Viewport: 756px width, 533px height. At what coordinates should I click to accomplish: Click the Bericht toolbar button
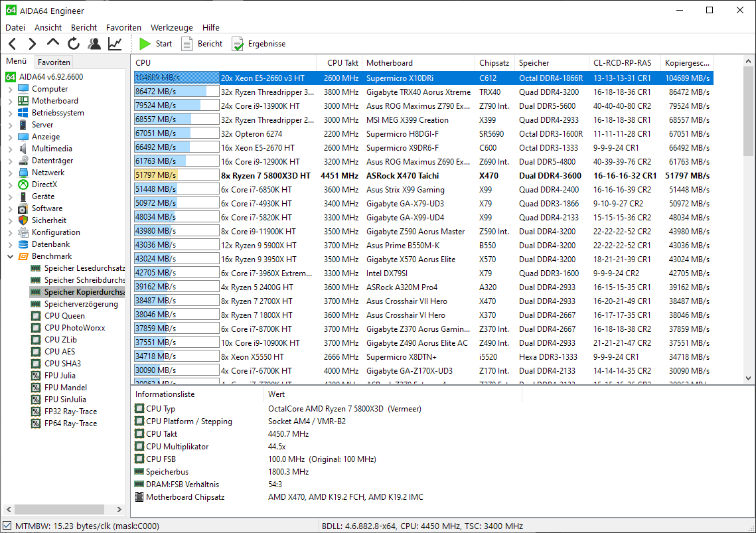pyautogui.click(x=202, y=44)
